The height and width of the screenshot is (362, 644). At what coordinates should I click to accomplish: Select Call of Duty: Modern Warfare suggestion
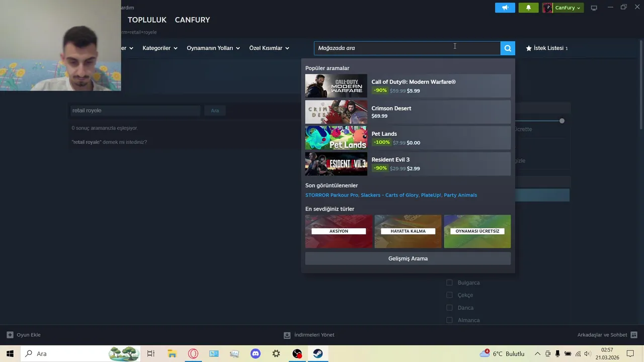point(408,86)
